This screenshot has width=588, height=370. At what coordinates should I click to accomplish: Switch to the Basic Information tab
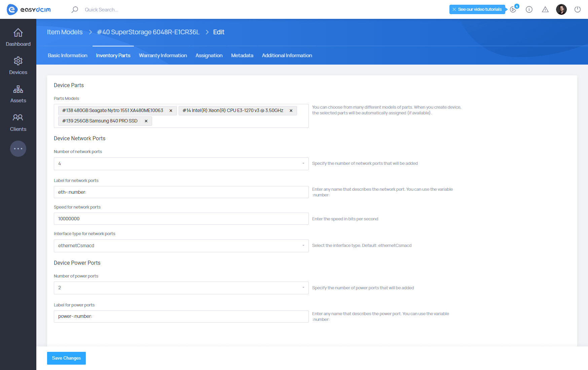coord(68,55)
